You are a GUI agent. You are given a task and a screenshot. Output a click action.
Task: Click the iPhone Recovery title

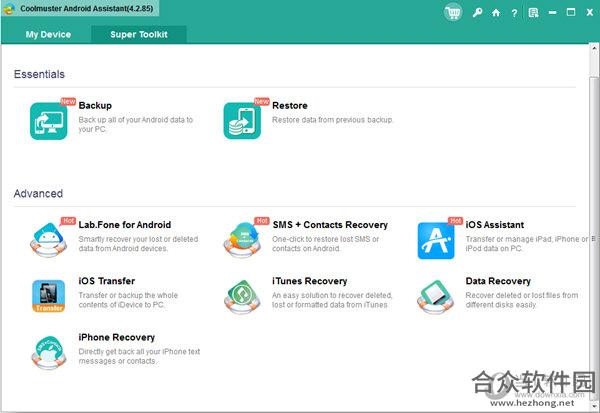click(x=117, y=337)
